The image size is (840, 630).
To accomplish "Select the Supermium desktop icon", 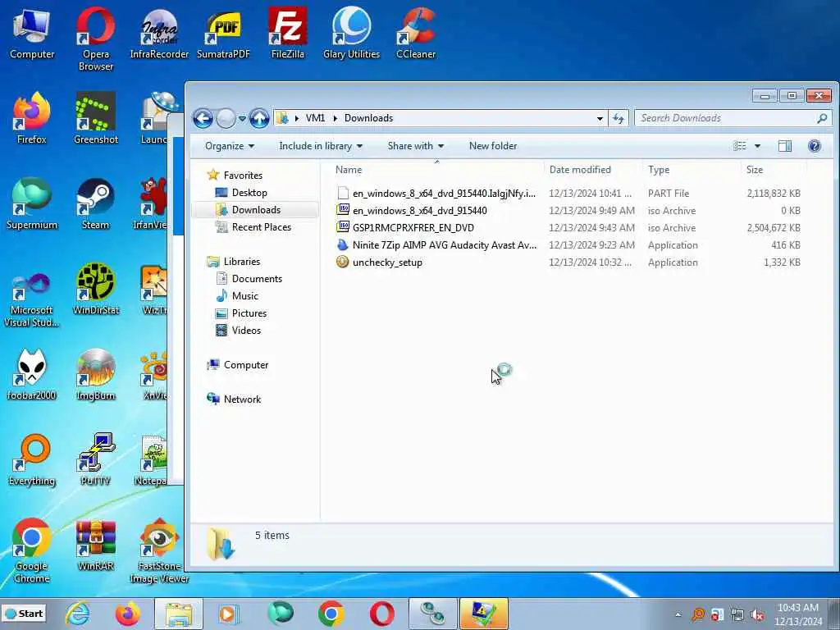I will coord(32,203).
